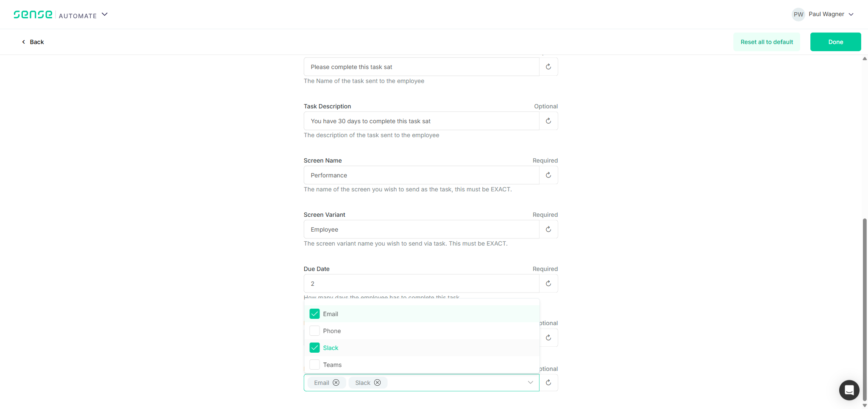Viewport: 868px width, 409px height.
Task: Edit the Task Description input
Action: click(421, 121)
